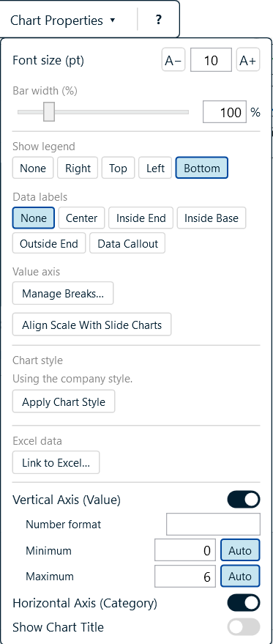Click the bar width slider handle
The height and width of the screenshot is (644, 273).
(x=49, y=111)
